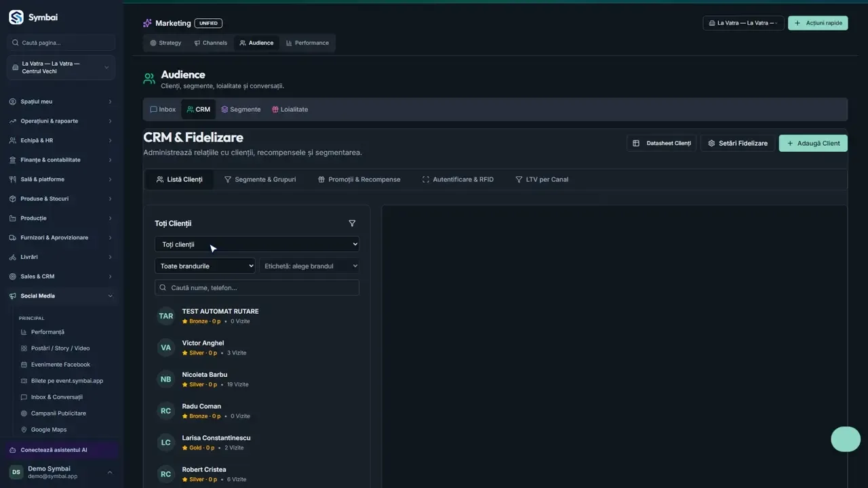Image resolution: width=868 pixels, height=488 pixels.
Task: Collapse the Social Media section
Action: (61, 296)
